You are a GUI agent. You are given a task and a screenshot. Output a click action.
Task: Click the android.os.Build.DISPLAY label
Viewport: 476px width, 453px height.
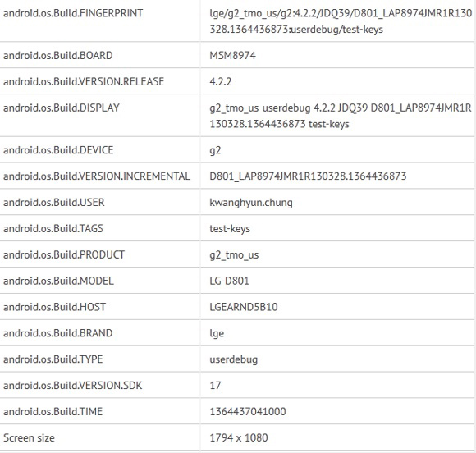coord(62,108)
